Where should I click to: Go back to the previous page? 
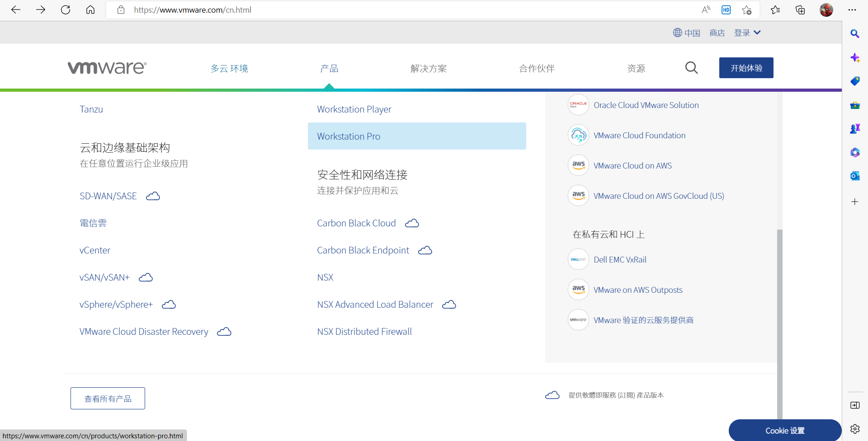[16, 10]
